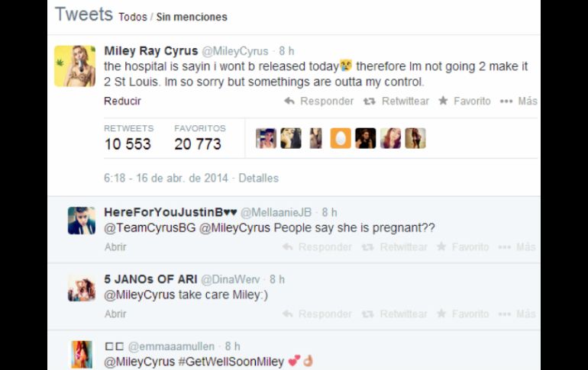
Task: Open @MileyCyrus handle link in header
Action: click(235, 51)
